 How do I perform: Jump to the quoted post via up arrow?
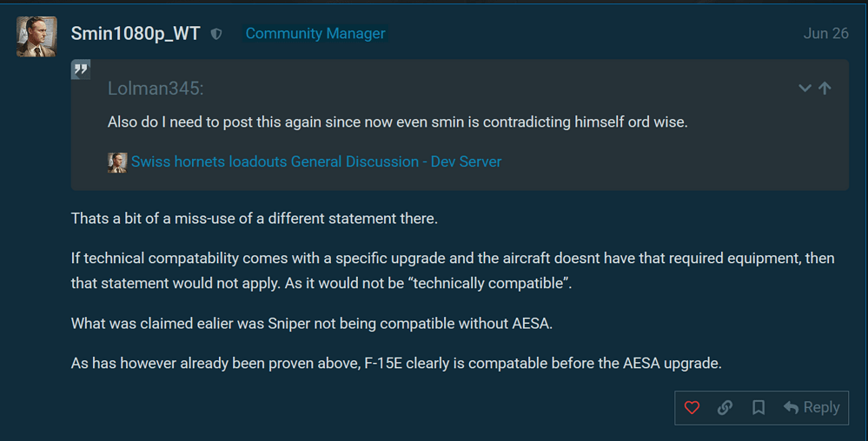coord(825,88)
